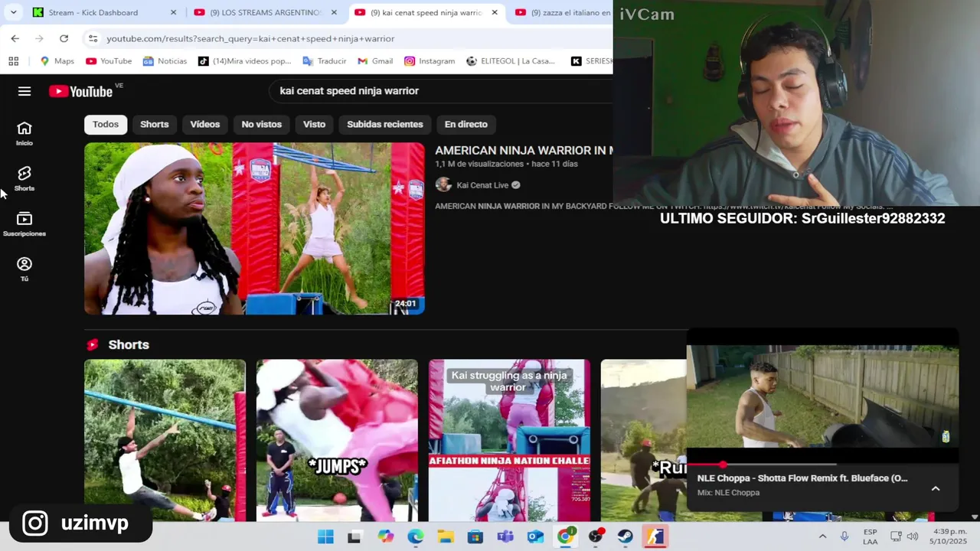
Task: Reload the current page
Action: (x=64, y=38)
